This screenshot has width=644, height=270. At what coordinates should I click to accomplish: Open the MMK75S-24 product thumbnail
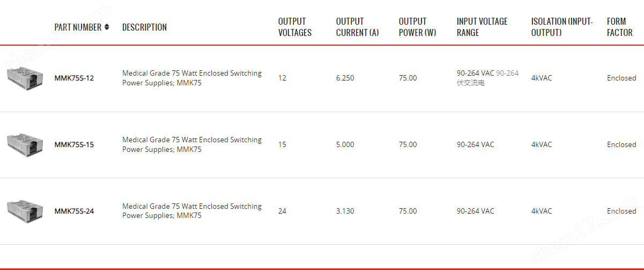point(25,211)
